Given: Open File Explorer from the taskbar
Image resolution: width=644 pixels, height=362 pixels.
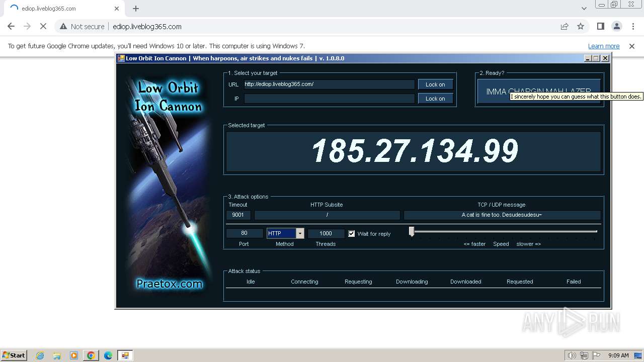Looking at the screenshot, I should coord(57,355).
